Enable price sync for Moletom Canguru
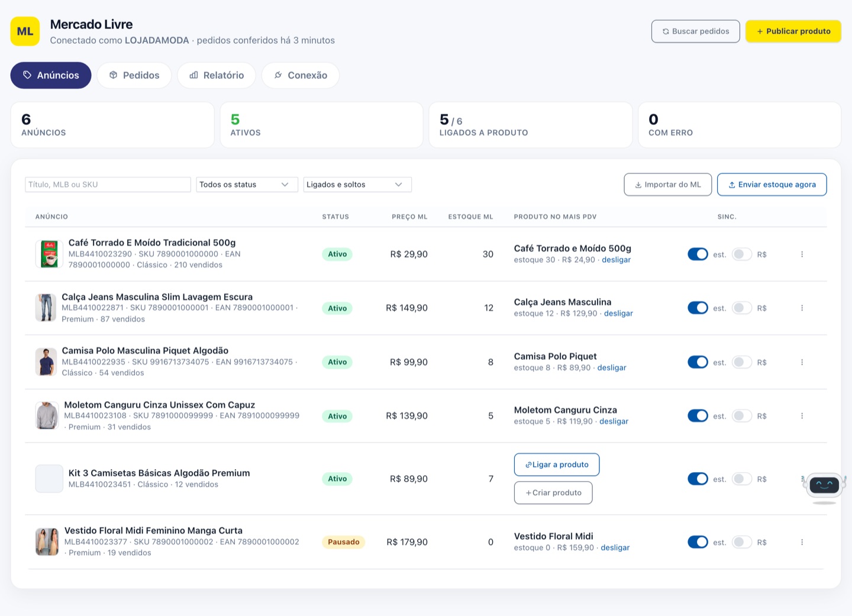 pyautogui.click(x=742, y=416)
